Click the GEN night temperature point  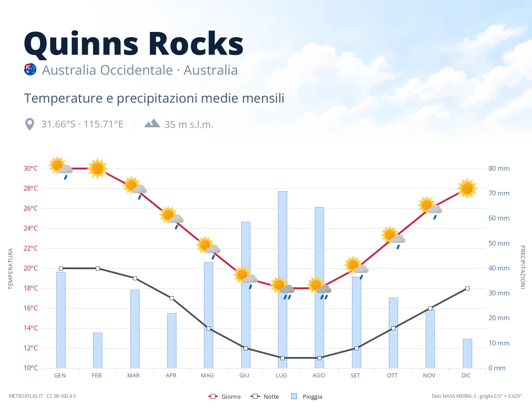click(61, 268)
